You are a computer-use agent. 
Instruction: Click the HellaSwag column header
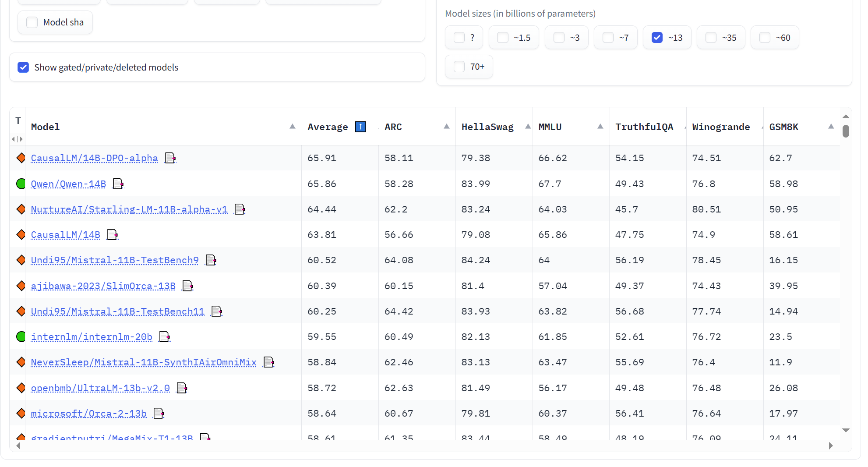[487, 127]
